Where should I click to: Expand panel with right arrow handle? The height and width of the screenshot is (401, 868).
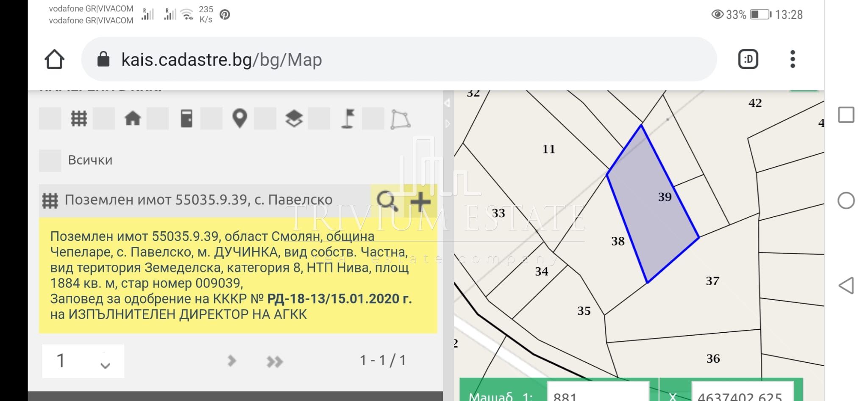[448, 124]
